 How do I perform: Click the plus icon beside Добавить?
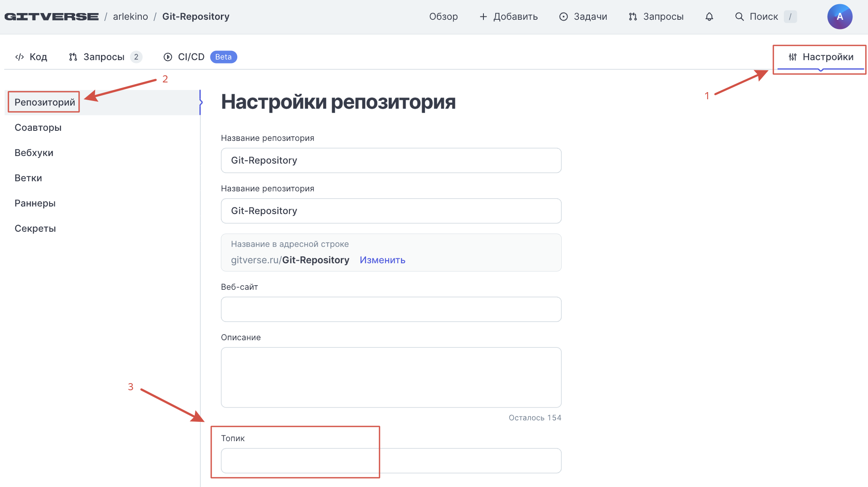(483, 16)
